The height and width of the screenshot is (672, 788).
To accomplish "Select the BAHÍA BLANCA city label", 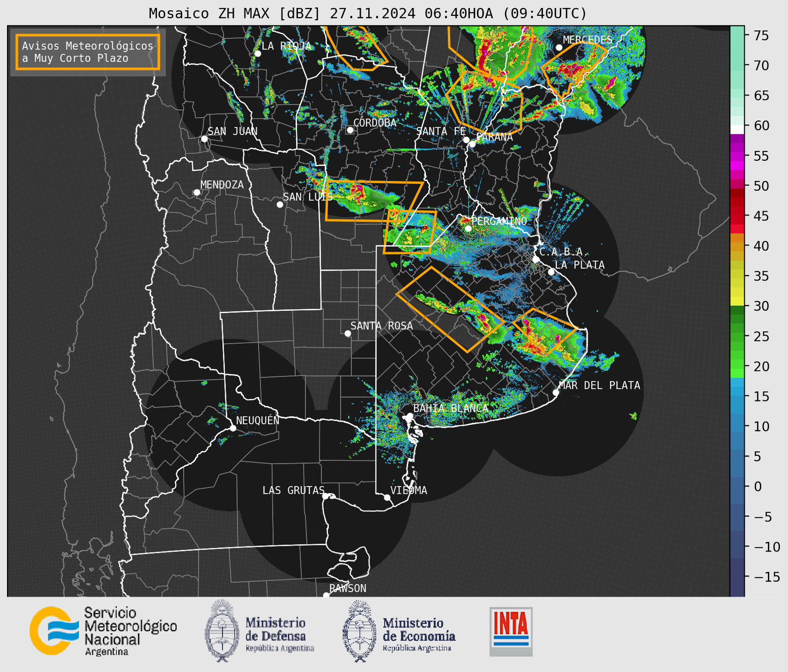I will (450, 408).
